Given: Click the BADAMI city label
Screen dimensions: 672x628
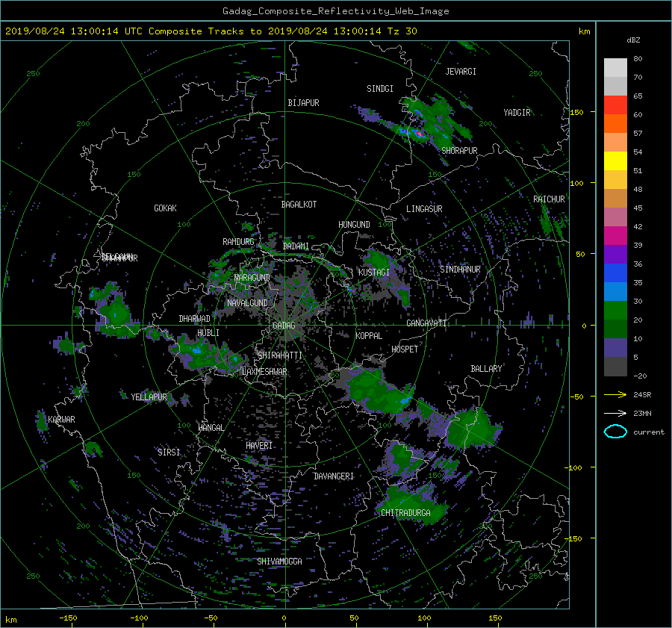Looking at the screenshot, I should click(296, 246).
